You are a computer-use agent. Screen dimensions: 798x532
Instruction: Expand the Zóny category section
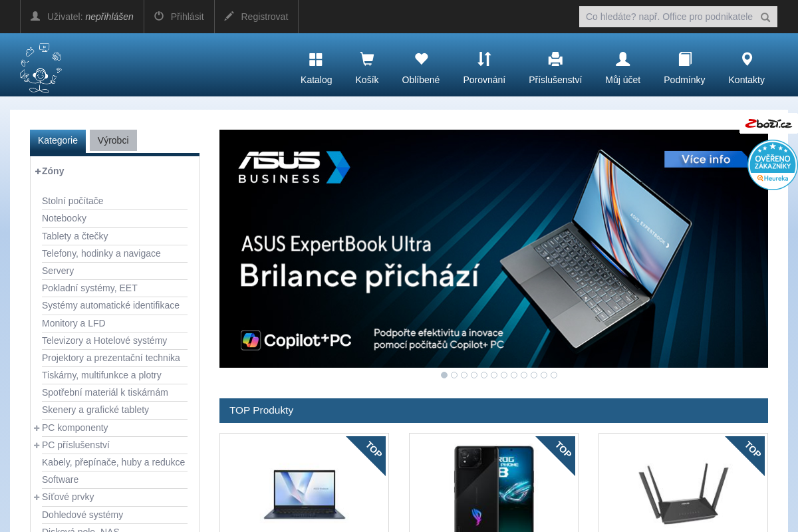click(38, 171)
